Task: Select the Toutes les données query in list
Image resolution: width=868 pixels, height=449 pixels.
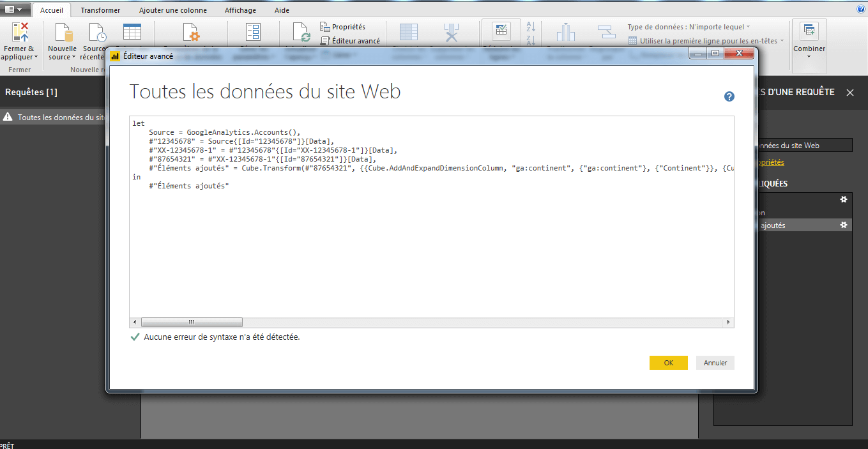Action: coord(54,118)
